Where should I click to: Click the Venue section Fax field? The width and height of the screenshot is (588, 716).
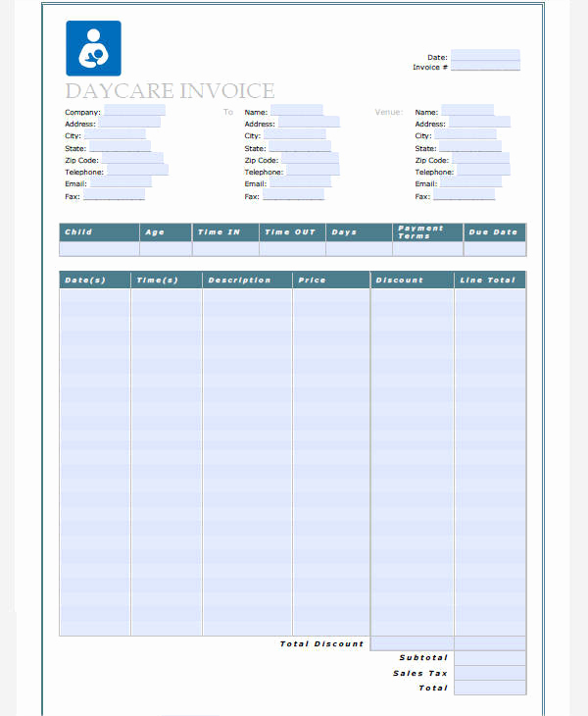(464, 194)
